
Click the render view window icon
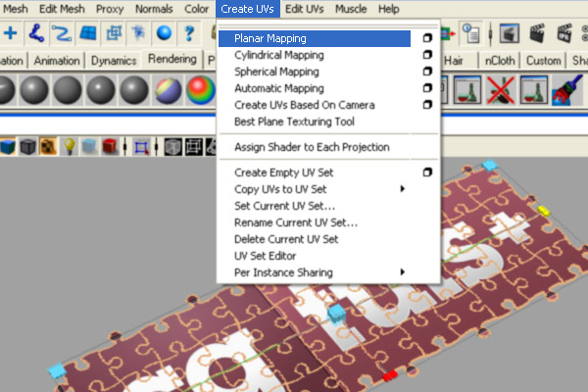510,33
